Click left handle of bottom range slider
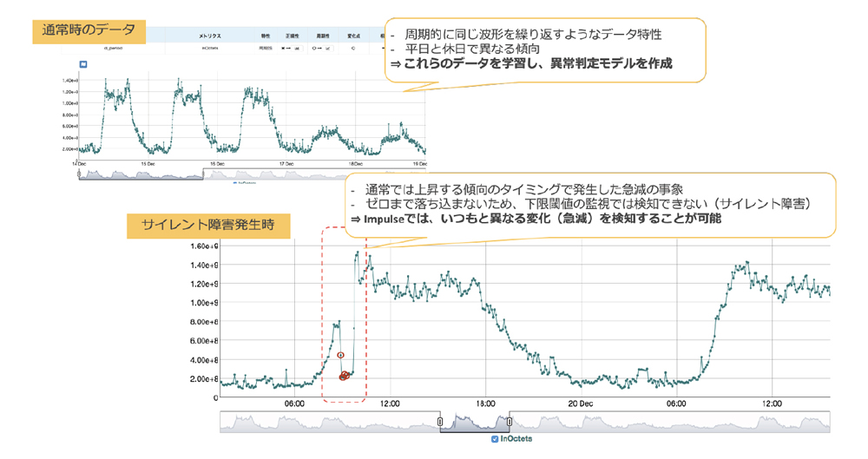This screenshot has width=868, height=459. click(440, 422)
